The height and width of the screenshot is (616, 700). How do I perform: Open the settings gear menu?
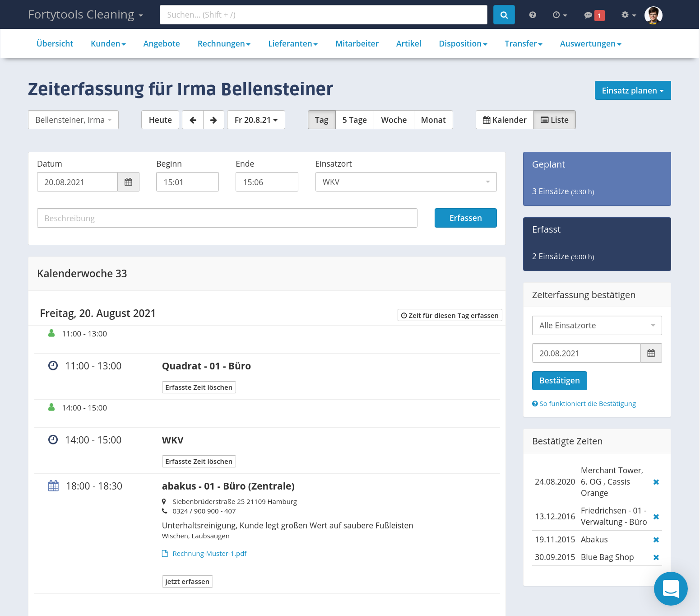629,15
